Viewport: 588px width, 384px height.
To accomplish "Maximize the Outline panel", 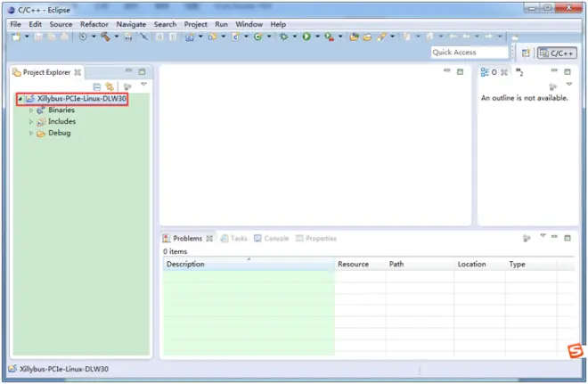I will (x=568, y=71).
